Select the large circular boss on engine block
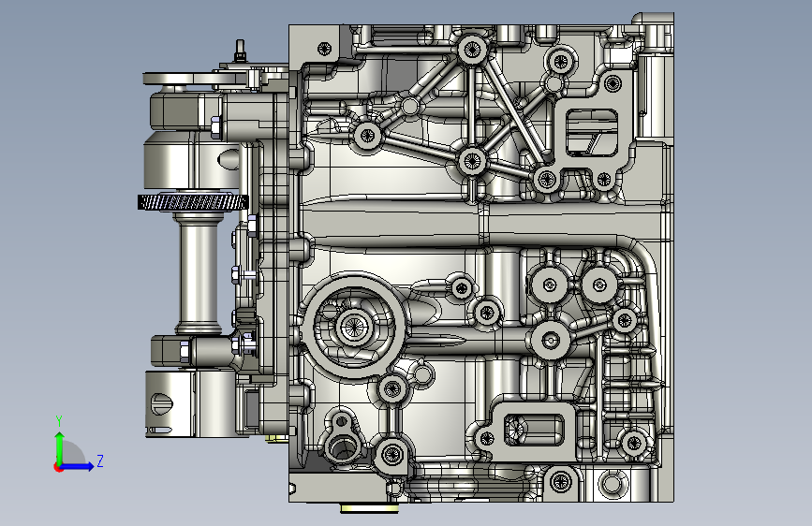Viewport: 812px width, 526px height. tap(353, 328)
